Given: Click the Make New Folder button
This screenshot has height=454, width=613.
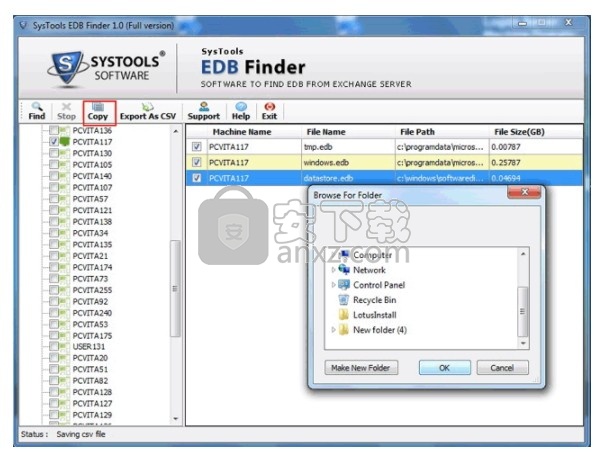Looking at the screenshot, I should click(x=361, y=368).
